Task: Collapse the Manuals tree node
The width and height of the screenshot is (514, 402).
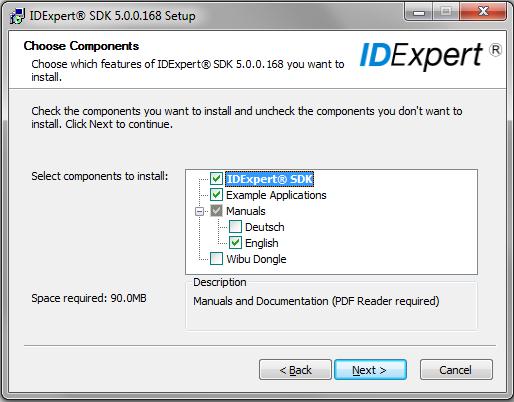Action: pos(199,211)
